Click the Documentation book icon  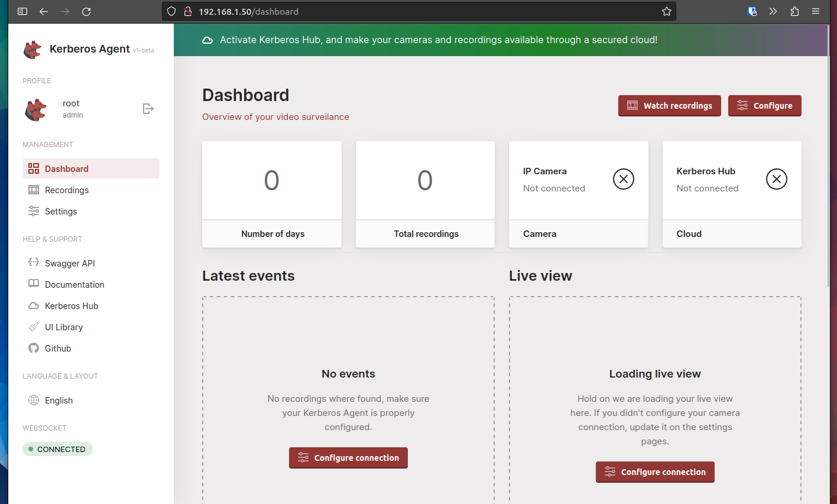point(34,284)
